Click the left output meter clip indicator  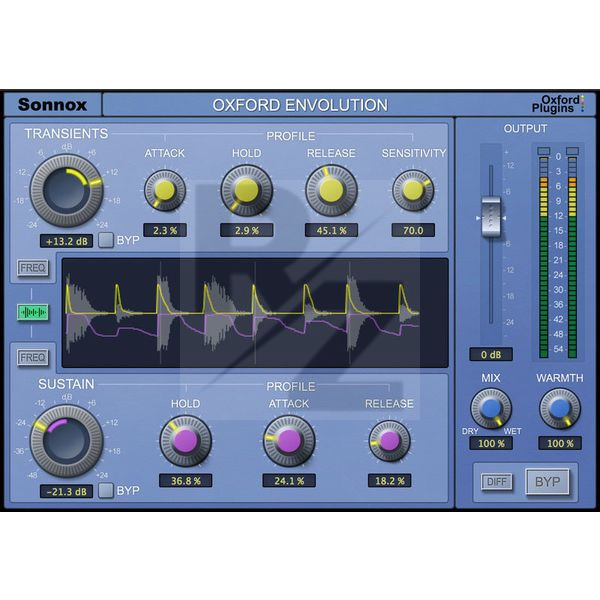(x=543, y=151)
